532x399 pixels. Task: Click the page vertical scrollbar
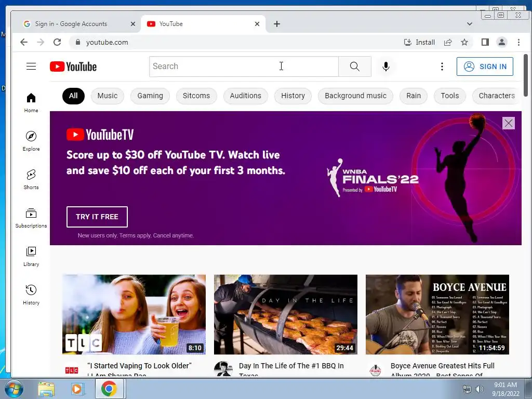pyautogui.click(x=526, y=75)
